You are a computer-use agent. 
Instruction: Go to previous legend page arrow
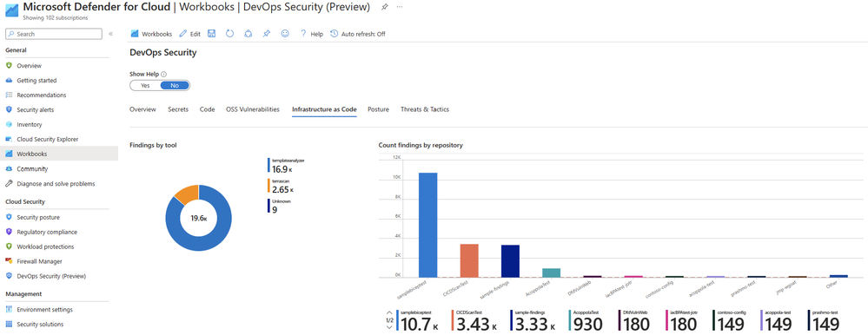390,313
